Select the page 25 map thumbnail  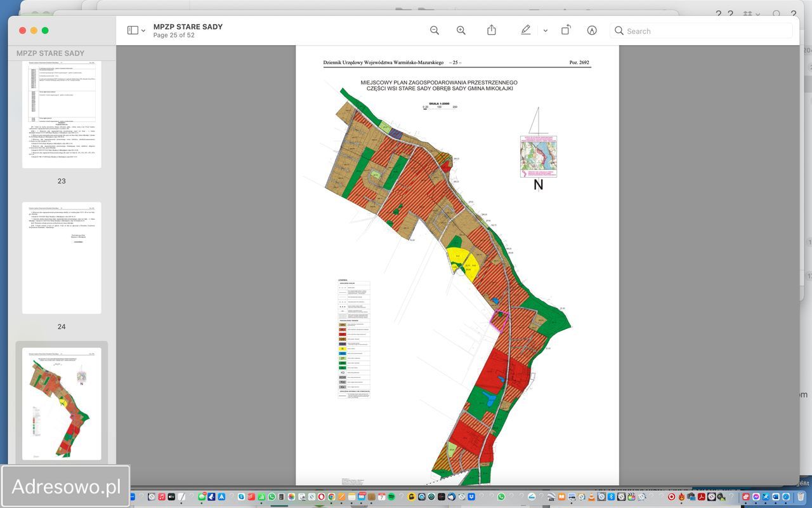pos(62,404)
